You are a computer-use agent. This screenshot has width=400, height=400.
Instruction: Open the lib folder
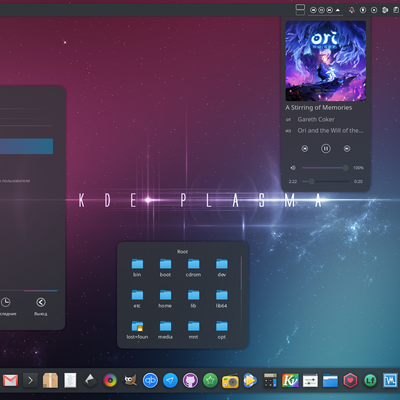click(x=193, y=299)
